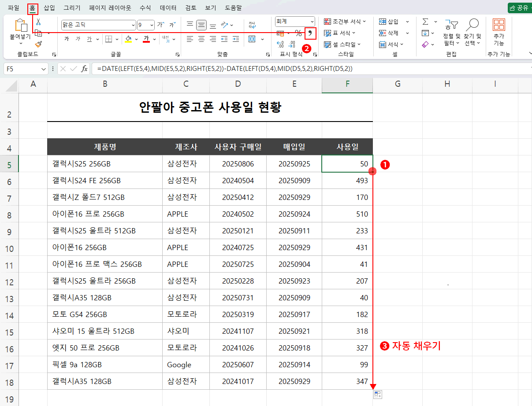Image resolution: width=532 pixels, height=406 pixels.
Task: Click the 붙여넣기 paste icon
Action: click(20, 26)
